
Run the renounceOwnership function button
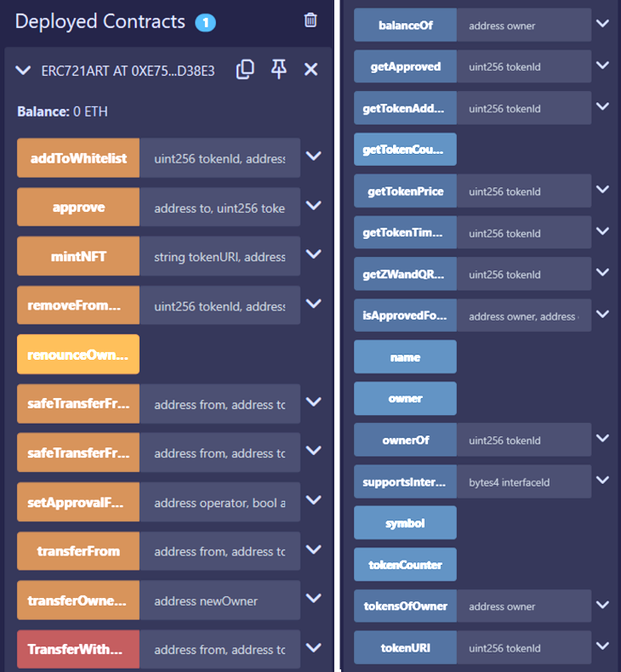pyautogui.click(x=78, y=355)
